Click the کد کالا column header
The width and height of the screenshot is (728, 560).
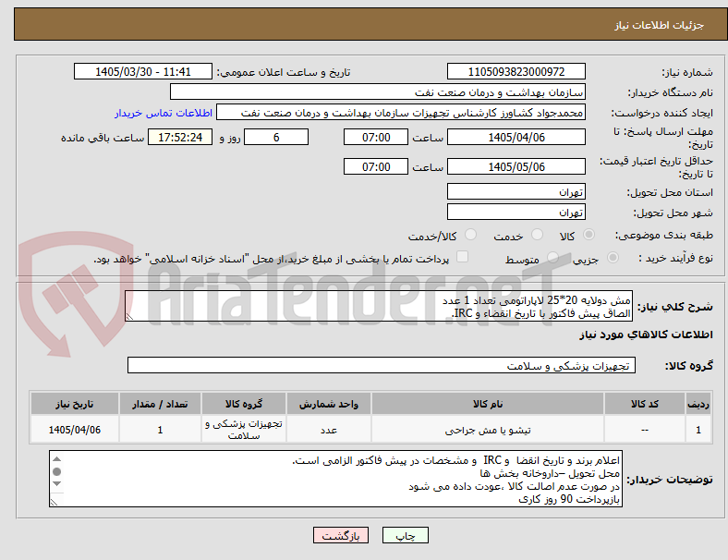(645, 404)
